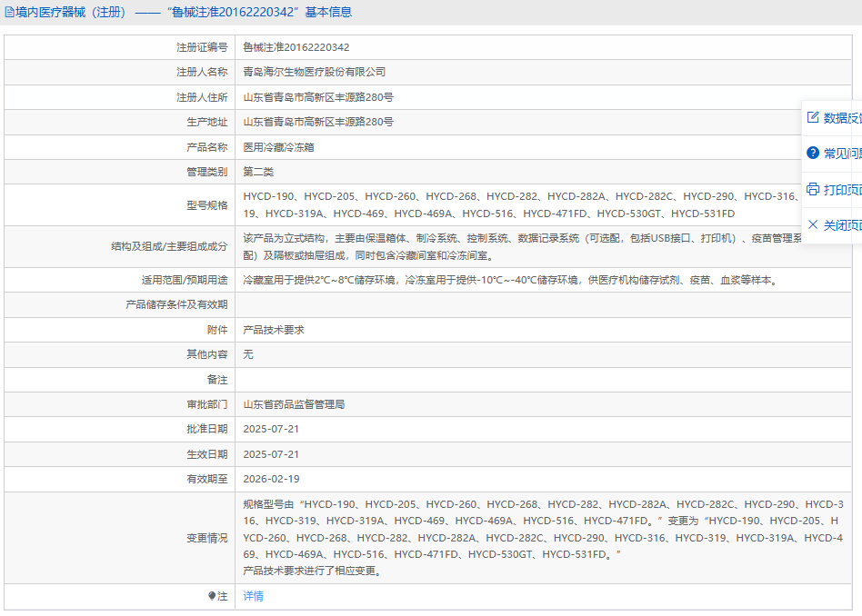Screen dimensions: 862x616
Task: Click the pencil icon beside 数据反馈
Action: (x=813, y=117)
